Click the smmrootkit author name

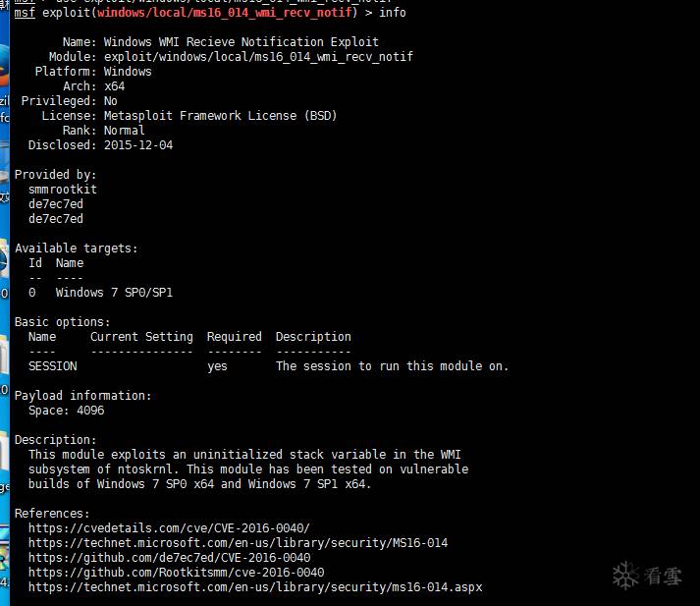63,190
